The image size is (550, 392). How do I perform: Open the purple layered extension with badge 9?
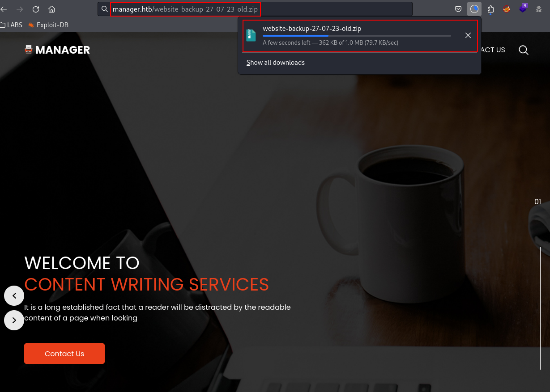pyautogui.click(x=523, y=8)
